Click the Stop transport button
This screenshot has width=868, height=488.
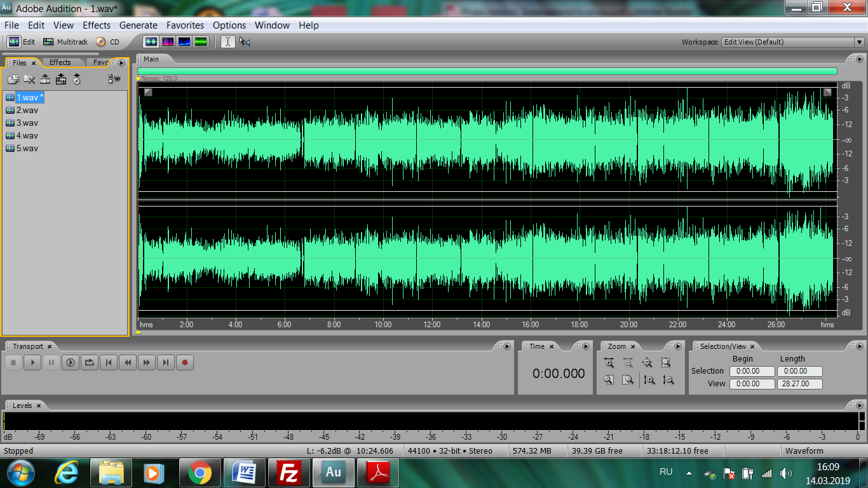(13, 363)
